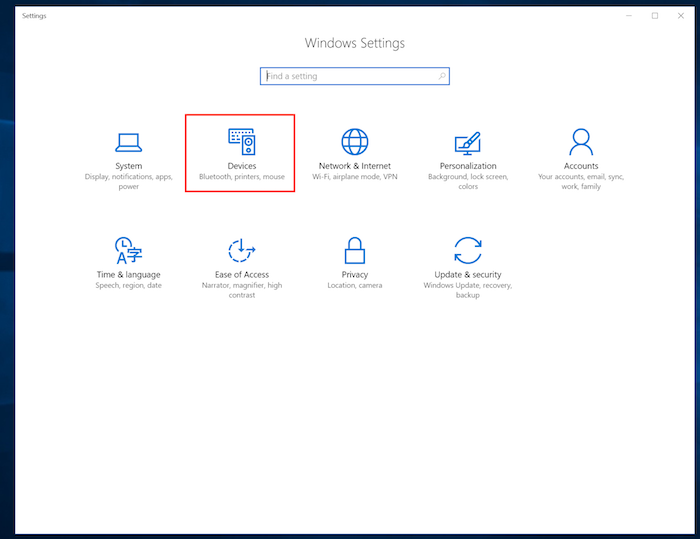Image resolution: width=700 pixels, height=539 pixels.
Task: Click 'Location, camera' description
Action: pos(355,285)
